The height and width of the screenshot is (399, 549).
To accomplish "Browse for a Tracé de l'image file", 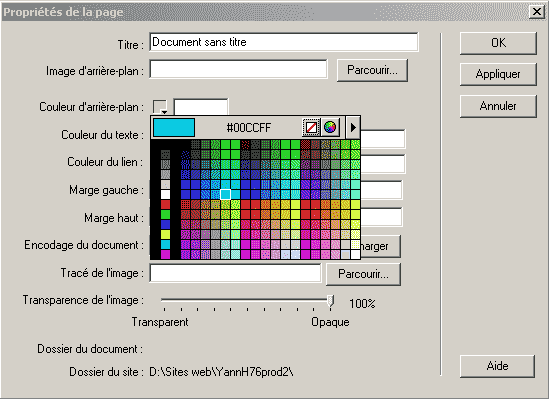I will pos(363,274).
